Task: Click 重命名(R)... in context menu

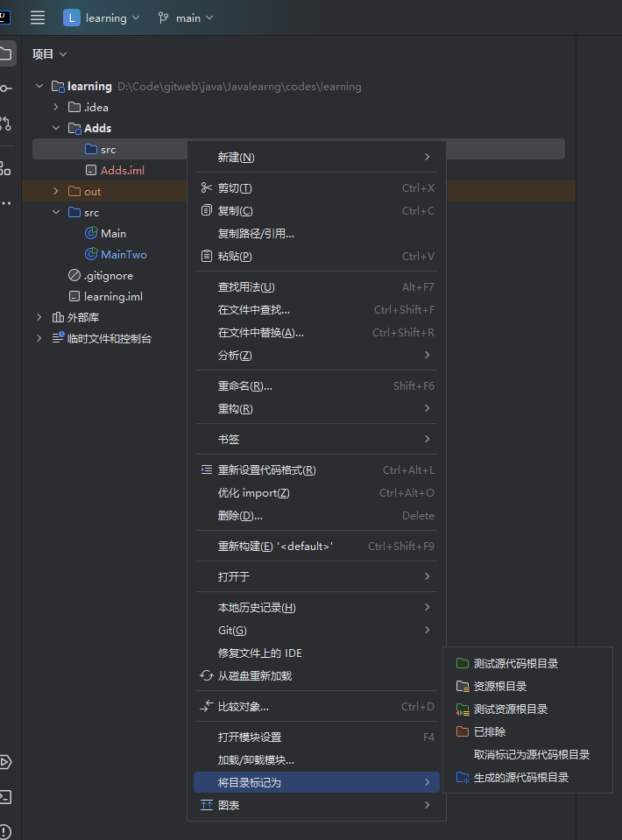Action: 244,386
